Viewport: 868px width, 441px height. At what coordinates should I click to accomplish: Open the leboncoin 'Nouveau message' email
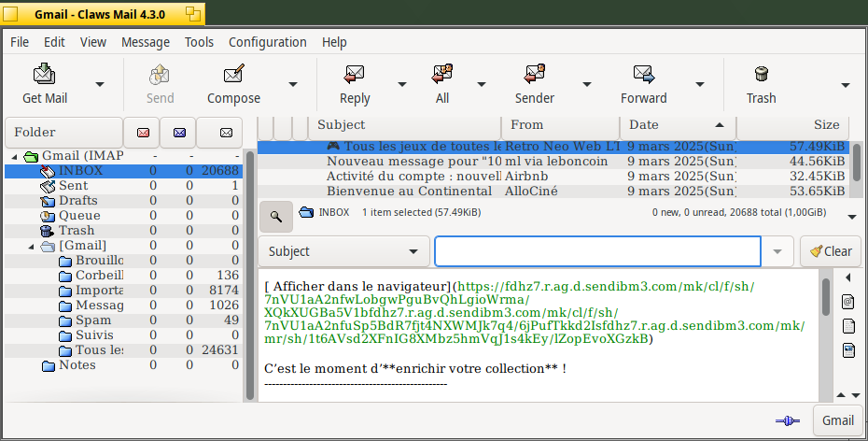[x=553, y=162]
